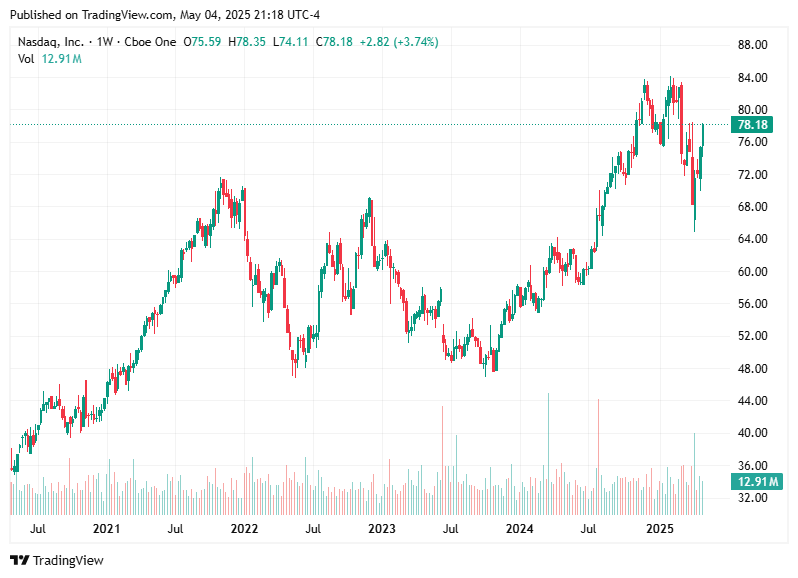Click the Jul label before 2021
The width and height of the screenshot is (798, 578).
[38, 529]
